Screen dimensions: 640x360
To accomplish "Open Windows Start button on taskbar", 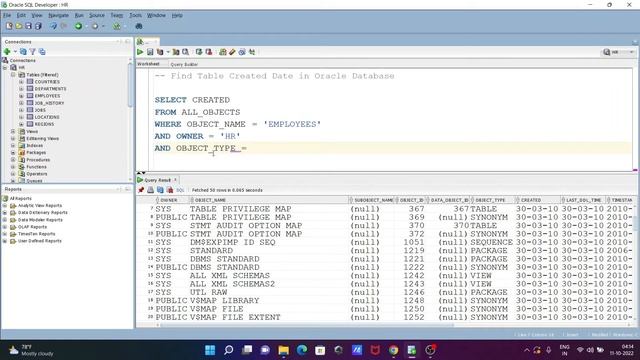I will (210, 350).
